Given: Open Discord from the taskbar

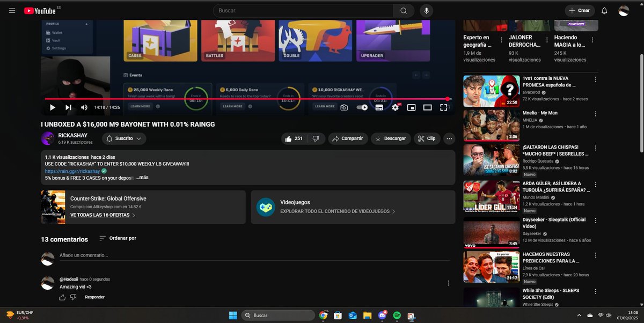Looking at the screenshot, I should pyautogui.click(x=382, y=315).
